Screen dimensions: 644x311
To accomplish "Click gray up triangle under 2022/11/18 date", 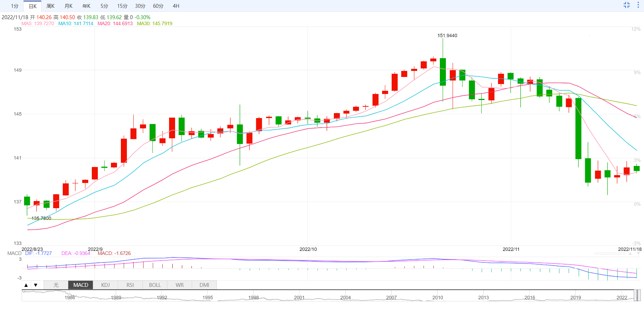I will [630, 254].
